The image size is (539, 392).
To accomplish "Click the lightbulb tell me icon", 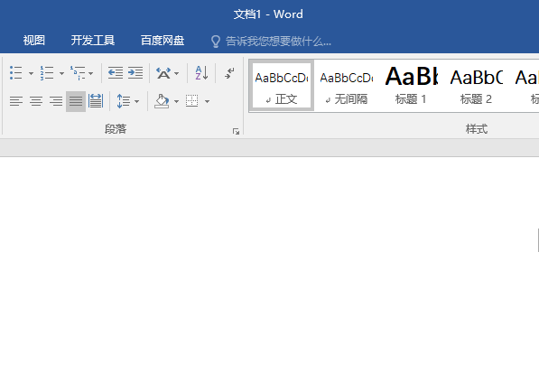I will click(216, 42).
